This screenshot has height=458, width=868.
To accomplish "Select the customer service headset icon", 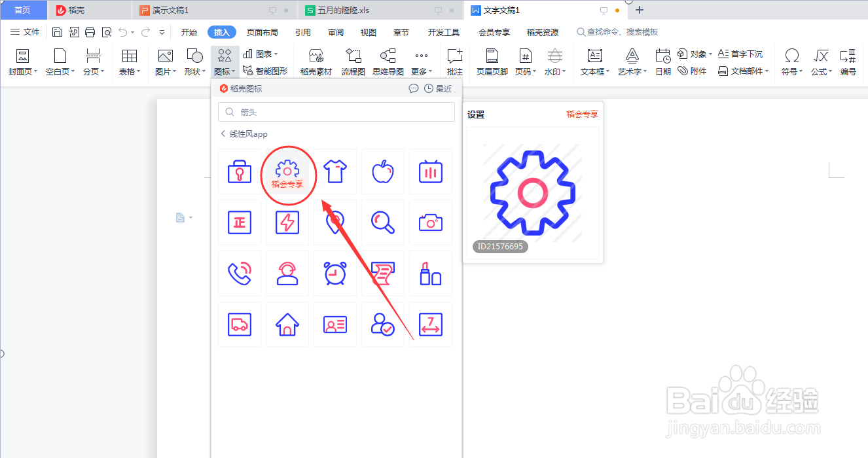I will click(x=287, y=273).
